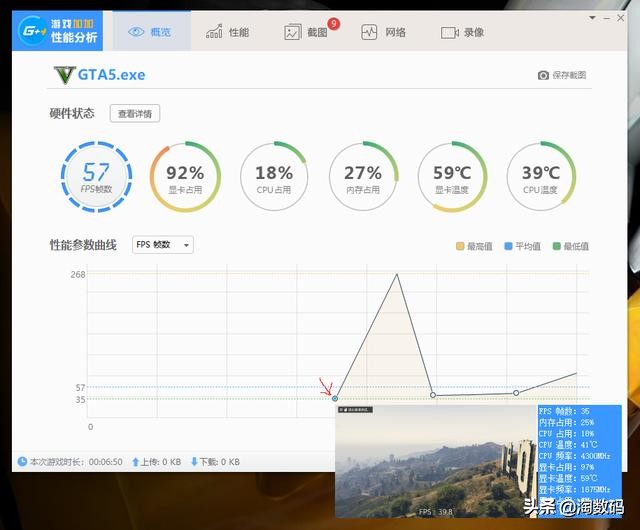Screen dimensions: 640x530
Task: Click the chart data point after the peak
Action: (433, 395)
